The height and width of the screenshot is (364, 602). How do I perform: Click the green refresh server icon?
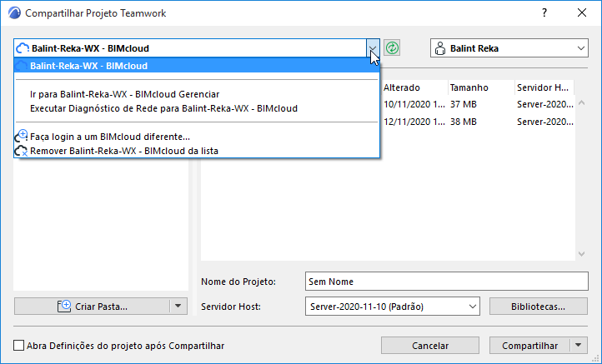(x=392, y=48)
